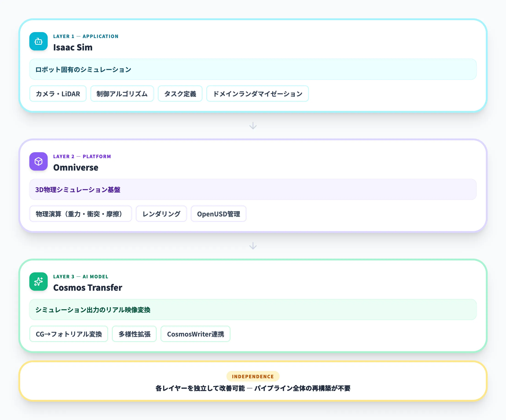Click the レンダリング chip
Screen dimensions: 506x420
pyautogui.click(x=161, y=214)
